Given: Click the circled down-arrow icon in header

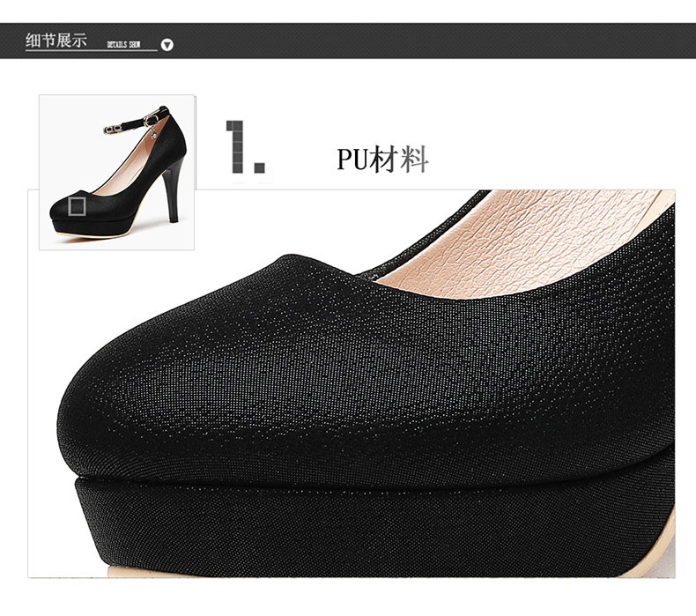Looking at the screenshot, I should click(x=167, y=45).
